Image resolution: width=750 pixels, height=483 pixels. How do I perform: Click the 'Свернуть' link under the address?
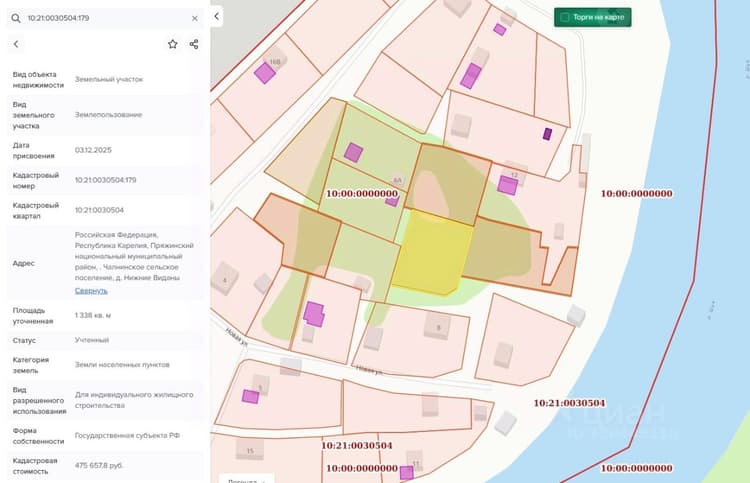[91, 290]
